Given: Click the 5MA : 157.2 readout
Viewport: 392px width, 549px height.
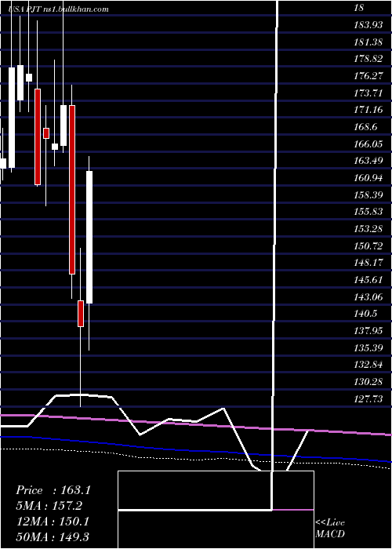Looking at the screenshot, I should (51, 506).
